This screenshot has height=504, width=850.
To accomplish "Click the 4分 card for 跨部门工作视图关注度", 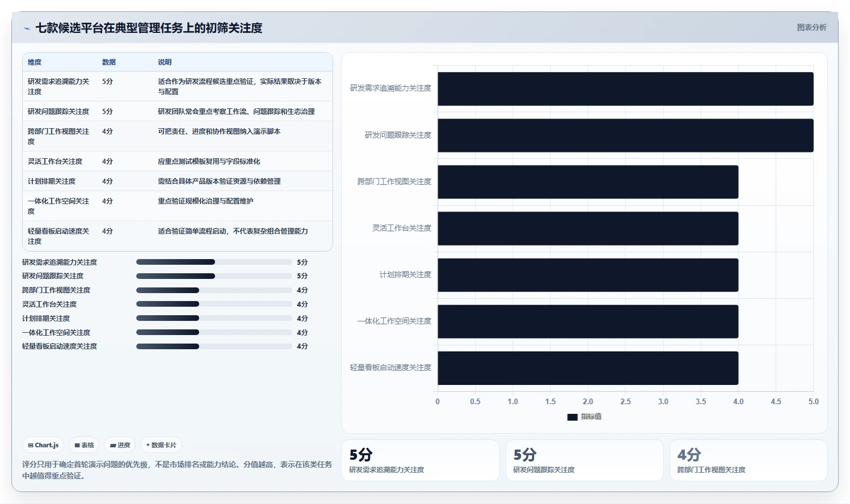I will pos(748,460).
